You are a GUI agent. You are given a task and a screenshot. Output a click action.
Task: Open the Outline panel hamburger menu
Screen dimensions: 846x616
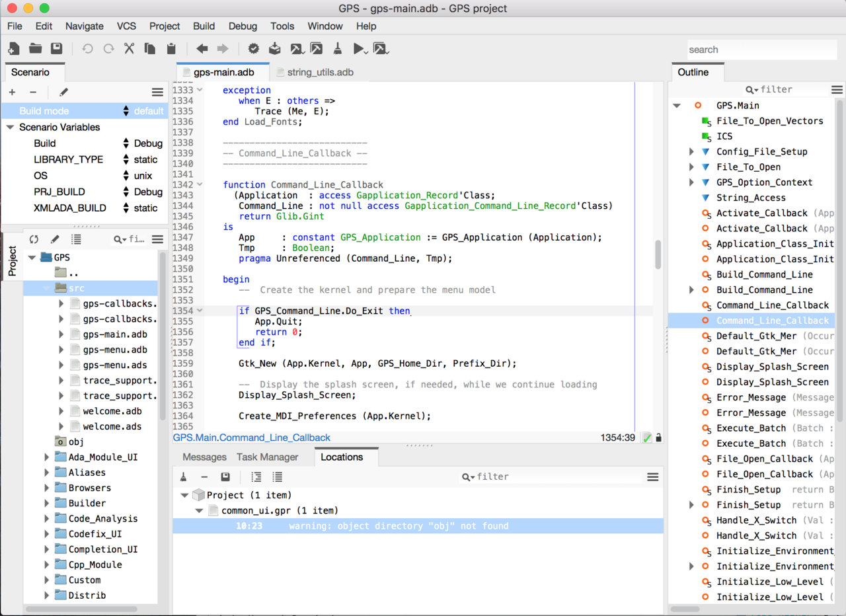point(837,89)
